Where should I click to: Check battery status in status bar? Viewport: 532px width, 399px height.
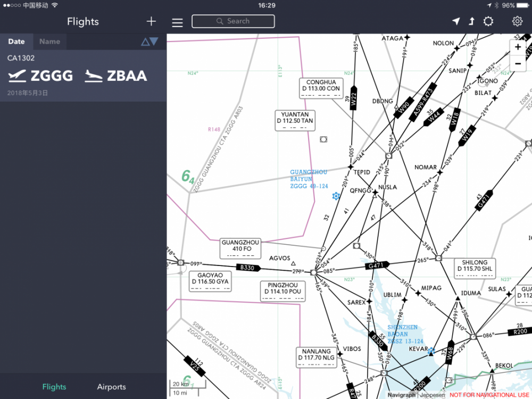[x=515, y=5]
